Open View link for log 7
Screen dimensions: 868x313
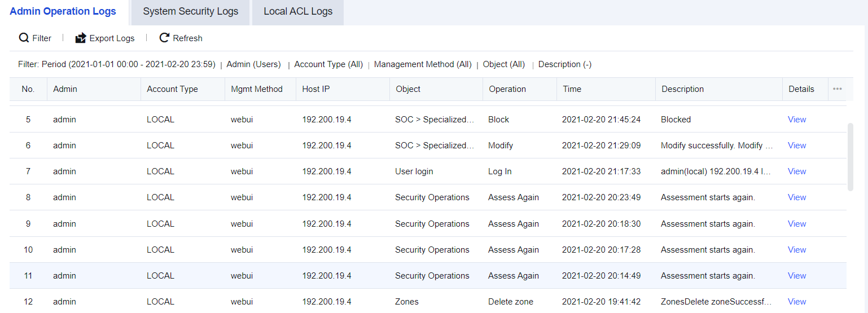[x=796, y=171]
